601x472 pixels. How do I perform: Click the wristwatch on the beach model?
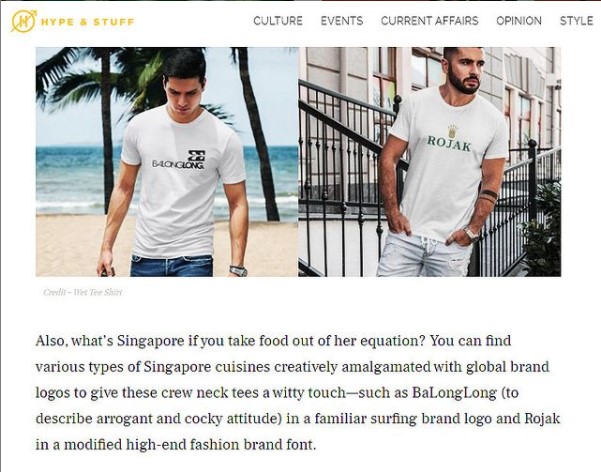tap(238, 271)
